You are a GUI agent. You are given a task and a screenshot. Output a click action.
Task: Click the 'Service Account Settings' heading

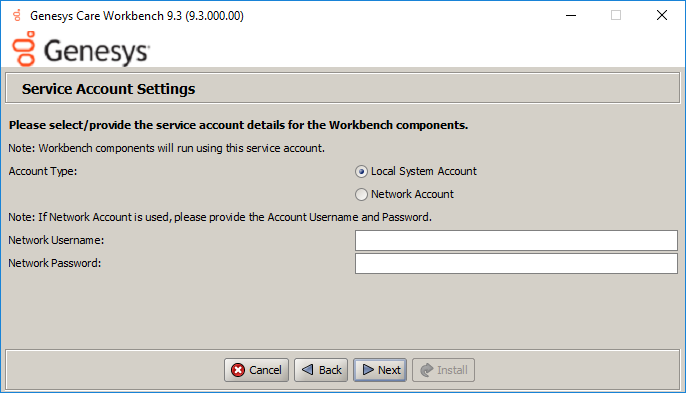point(108,89)
